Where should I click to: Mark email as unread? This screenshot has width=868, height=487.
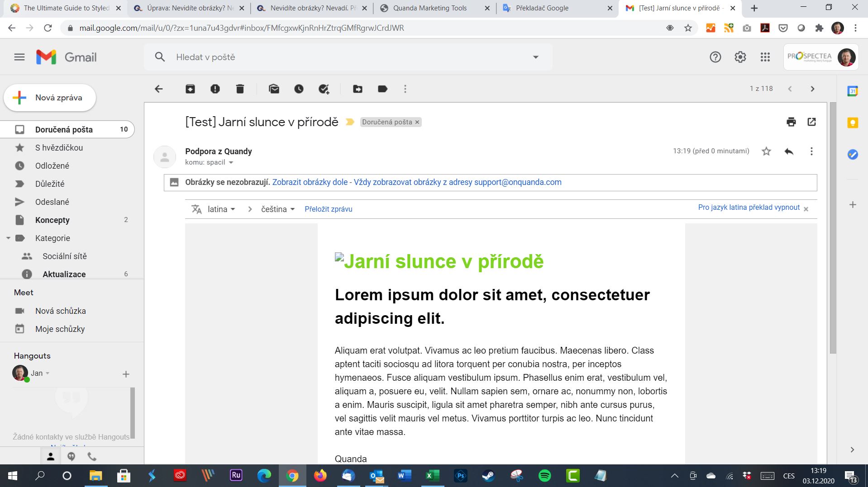(274, 89)
